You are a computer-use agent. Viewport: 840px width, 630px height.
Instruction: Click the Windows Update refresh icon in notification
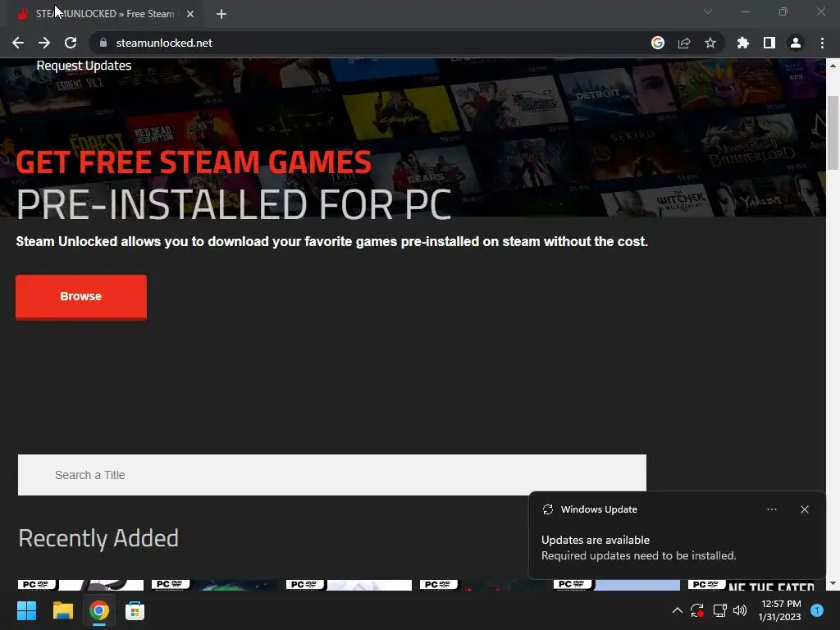coord(548,509)
